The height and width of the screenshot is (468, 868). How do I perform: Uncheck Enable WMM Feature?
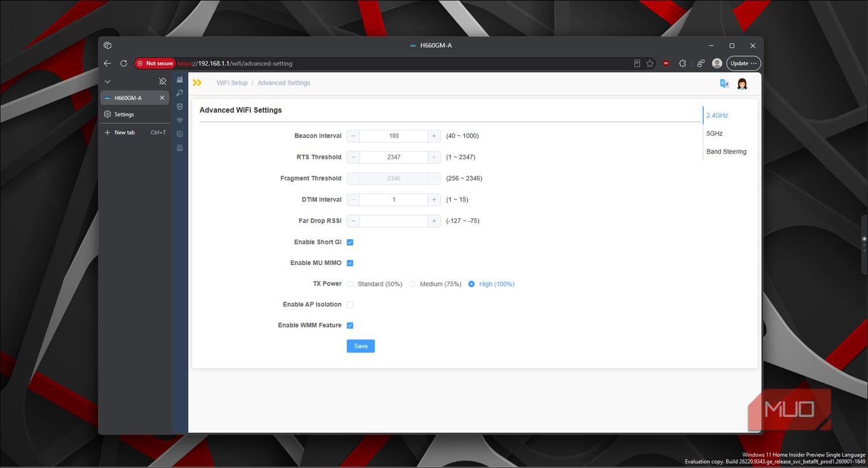[x=350, y=326]
